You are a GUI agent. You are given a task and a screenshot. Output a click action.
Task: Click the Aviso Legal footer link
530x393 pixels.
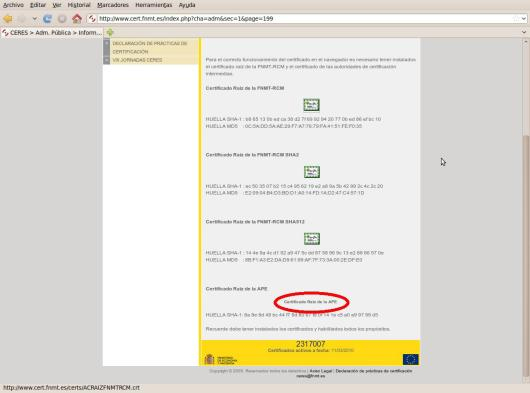(x=321, y=371)
